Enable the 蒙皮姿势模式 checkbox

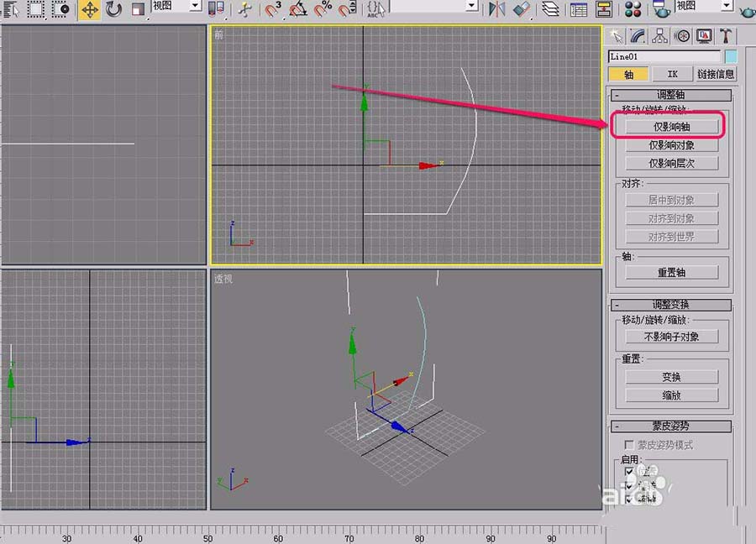click(x=628, y=444)
